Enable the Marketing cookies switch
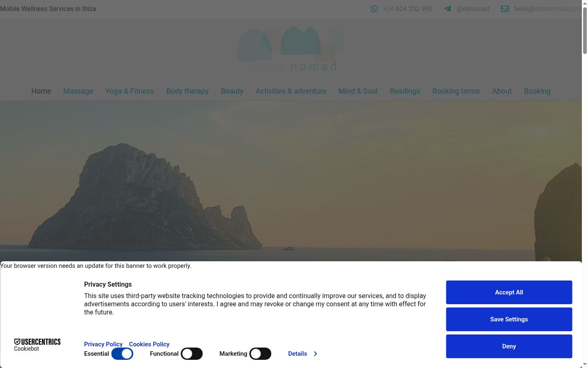 pos(261,354)
